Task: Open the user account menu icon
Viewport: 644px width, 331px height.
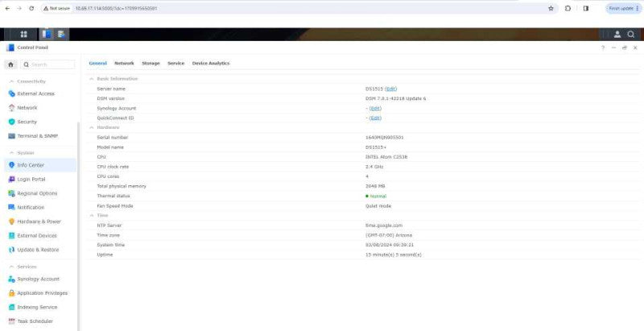Action: pyautogui.click(x=617, y=35)
